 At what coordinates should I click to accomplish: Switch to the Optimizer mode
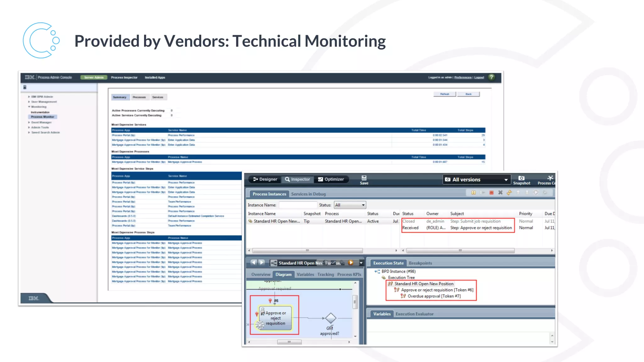tap(331, 179)
